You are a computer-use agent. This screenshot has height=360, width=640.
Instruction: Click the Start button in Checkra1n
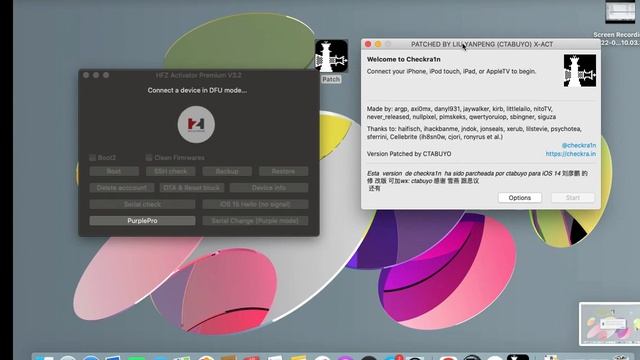tap(573, 198)
